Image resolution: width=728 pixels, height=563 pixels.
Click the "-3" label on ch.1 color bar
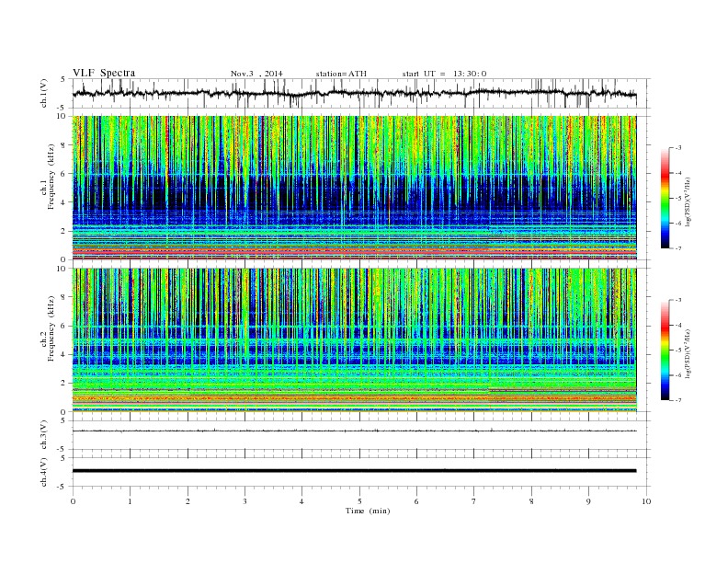[x=677, y=148]
